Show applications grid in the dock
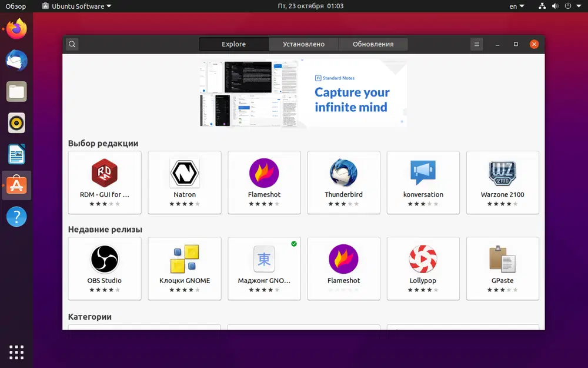Viewport: 588px width, 368px height. tap(16, 352)
